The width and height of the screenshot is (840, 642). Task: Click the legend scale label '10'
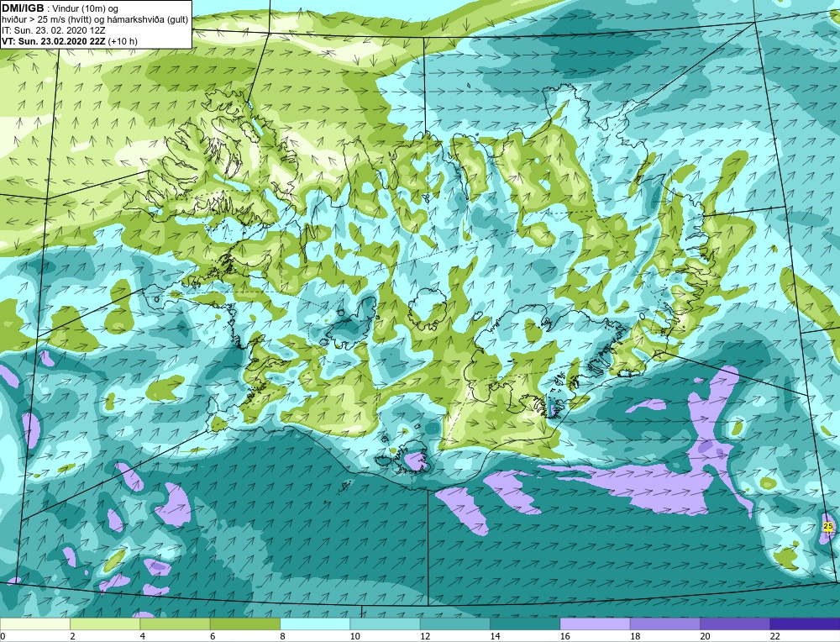354,636
